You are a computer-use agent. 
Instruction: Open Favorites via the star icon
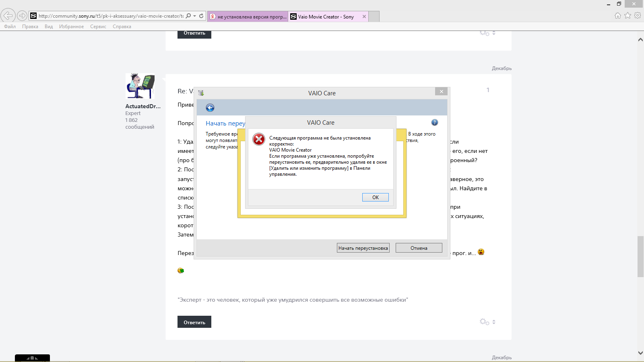point(627,16)
